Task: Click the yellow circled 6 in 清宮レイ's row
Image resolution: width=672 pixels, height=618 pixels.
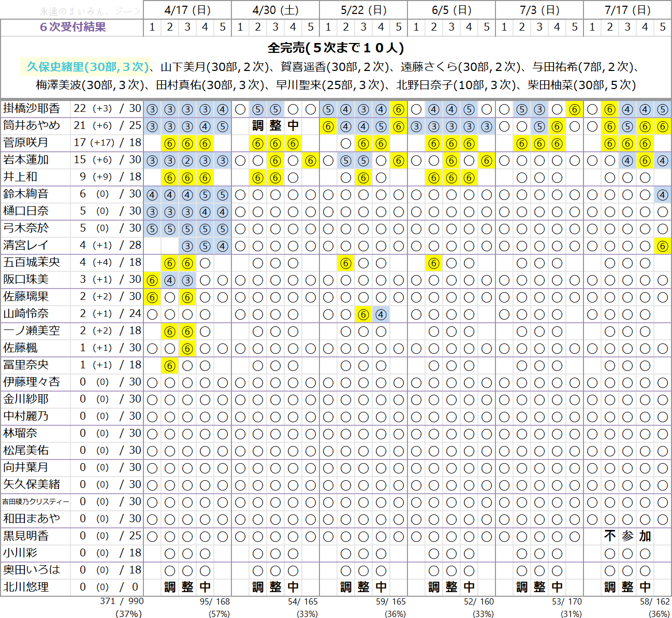Action: point(663,246)
